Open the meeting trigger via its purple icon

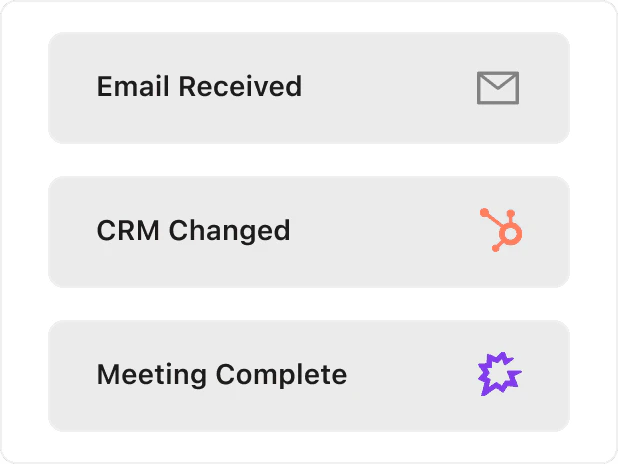coord(499,375)
